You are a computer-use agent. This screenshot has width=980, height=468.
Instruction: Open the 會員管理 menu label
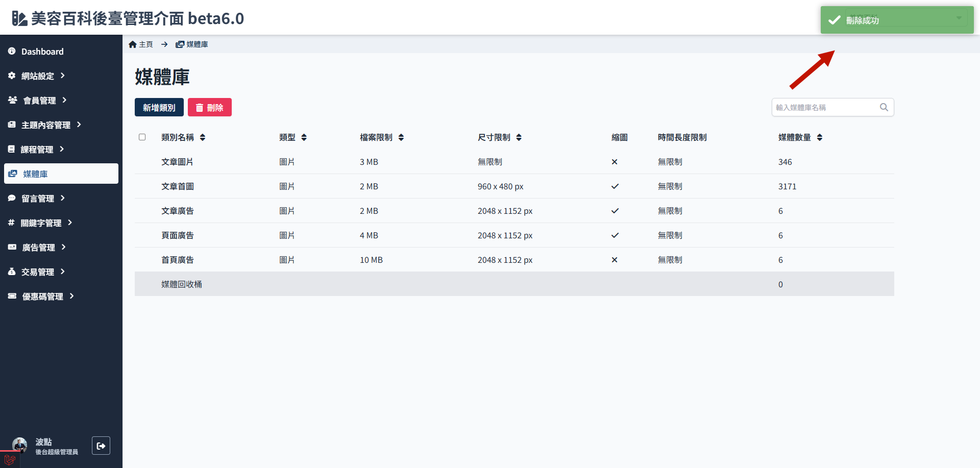[39, 101]
